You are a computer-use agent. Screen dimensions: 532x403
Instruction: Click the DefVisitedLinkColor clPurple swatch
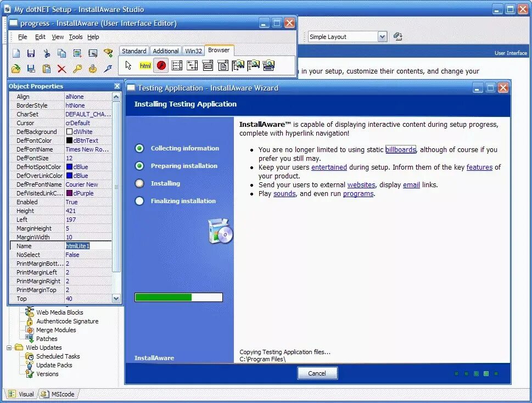(69, 193)
